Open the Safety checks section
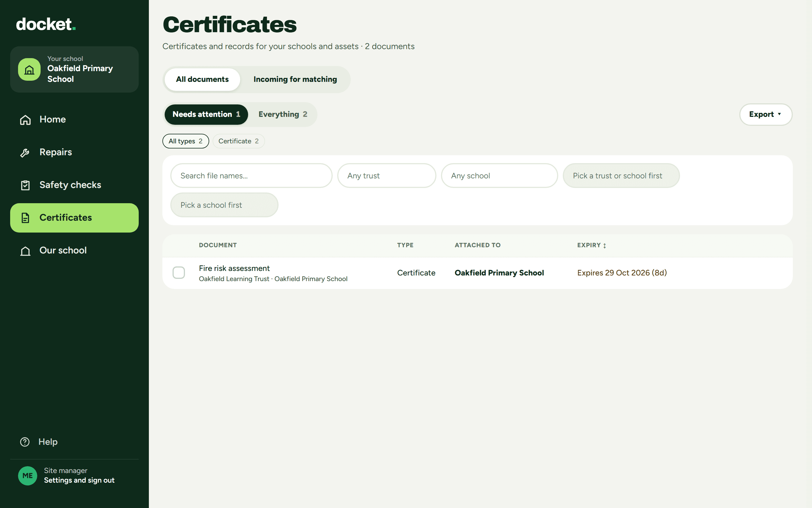This screenshot has width=812, height=508. tap(74, 185)
